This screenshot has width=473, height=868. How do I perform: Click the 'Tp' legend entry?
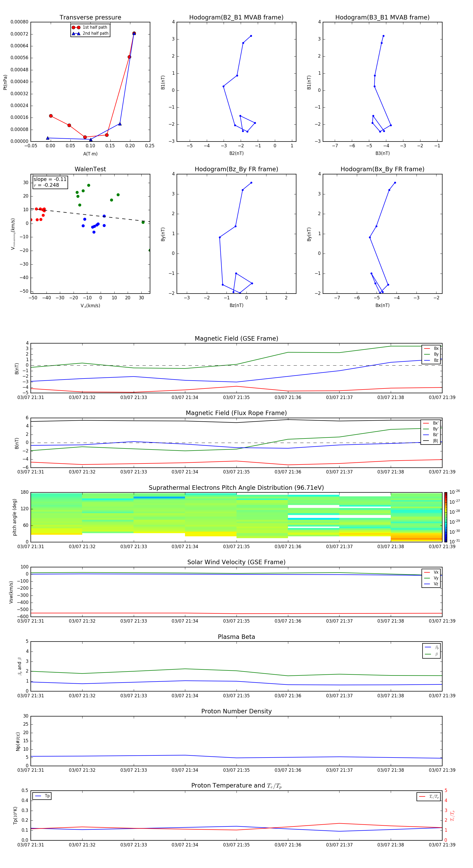pyautogui.click(x=42, y=796)
